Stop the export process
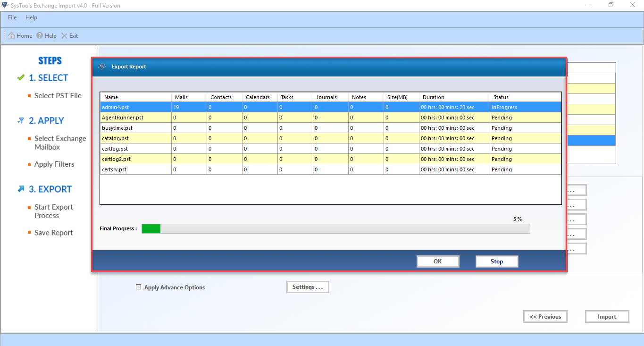The height and width of the screenshot is (346, 644). (x=497, y=262)
